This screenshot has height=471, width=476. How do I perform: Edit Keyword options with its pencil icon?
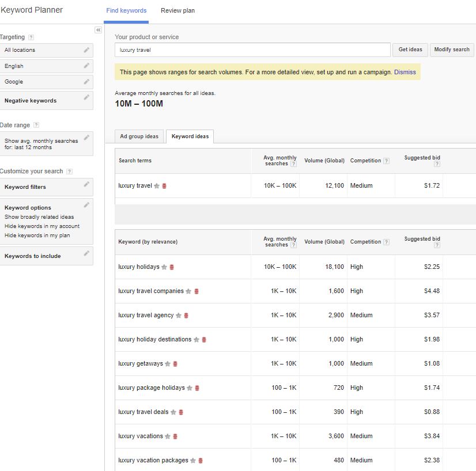point(86,205)
